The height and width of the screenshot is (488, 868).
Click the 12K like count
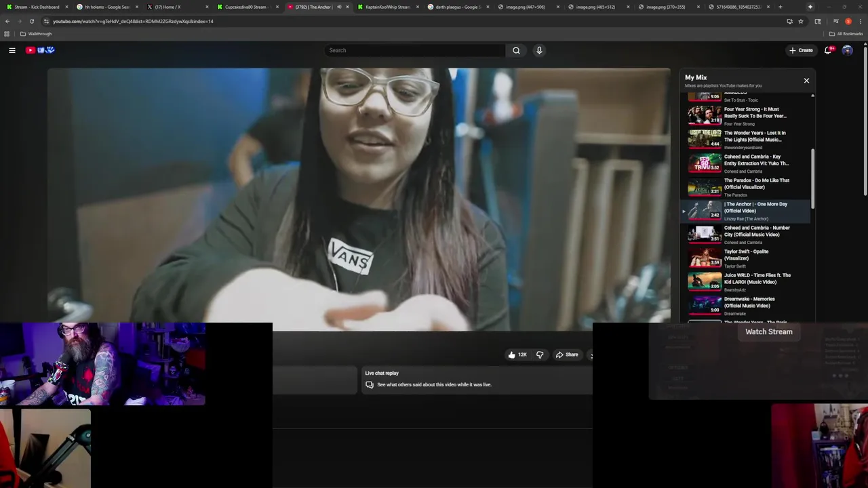522,354
